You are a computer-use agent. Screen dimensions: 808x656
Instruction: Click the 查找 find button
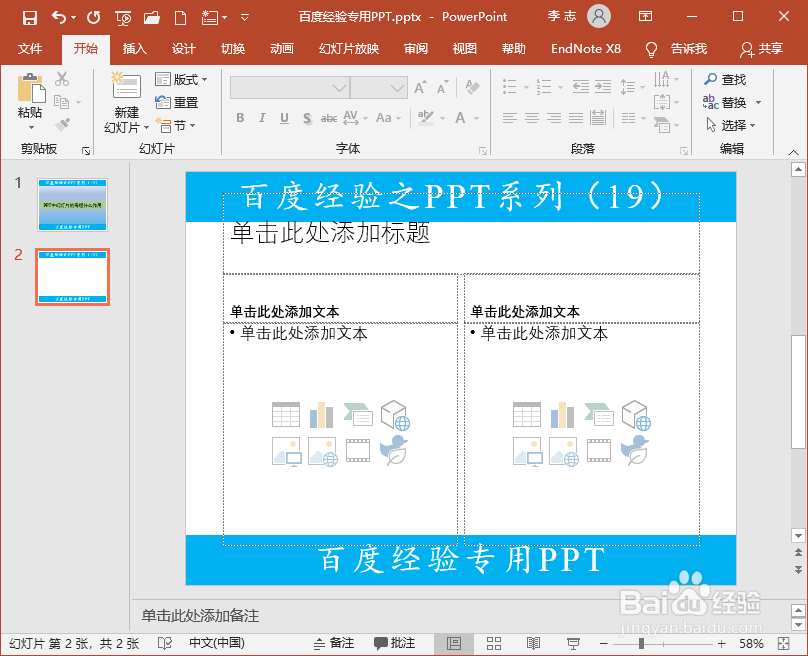click(725, 79)
